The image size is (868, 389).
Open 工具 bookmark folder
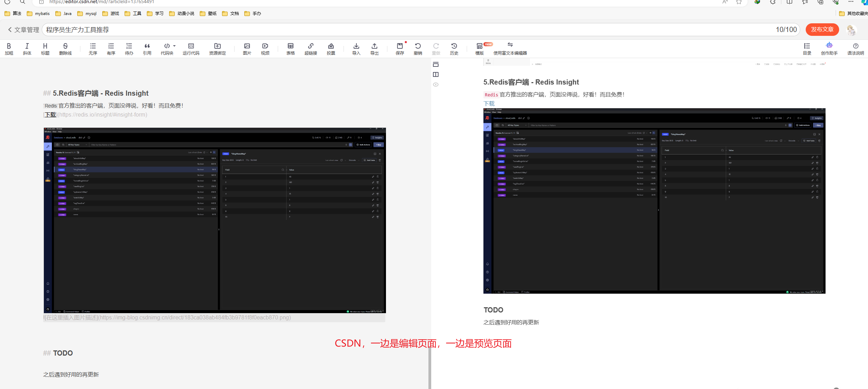[133, 14]
